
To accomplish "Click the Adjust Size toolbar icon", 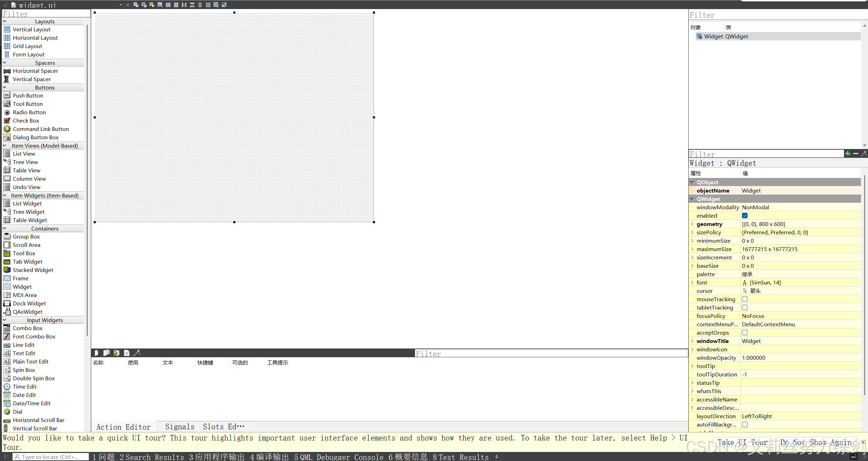I will coord(224,5).
